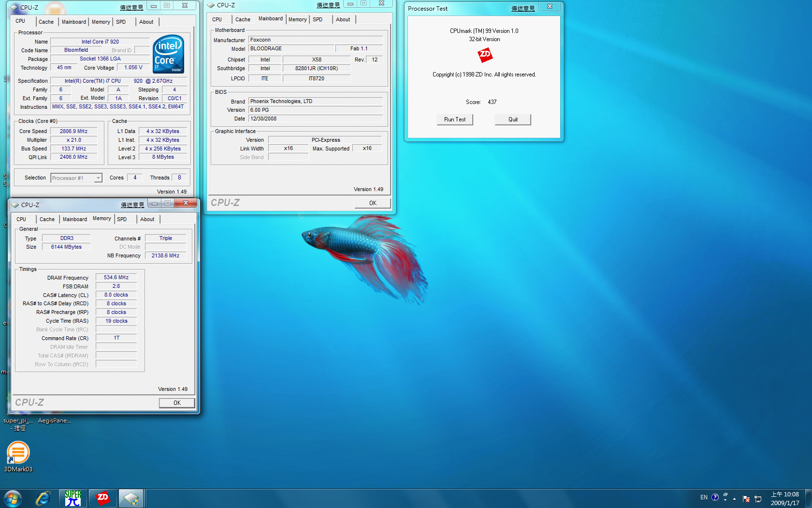Image resolution: width=812 pixels, height=508 pixels.
Task: Click OK in the CPU-Z Memory window
Action: point(177,403)
